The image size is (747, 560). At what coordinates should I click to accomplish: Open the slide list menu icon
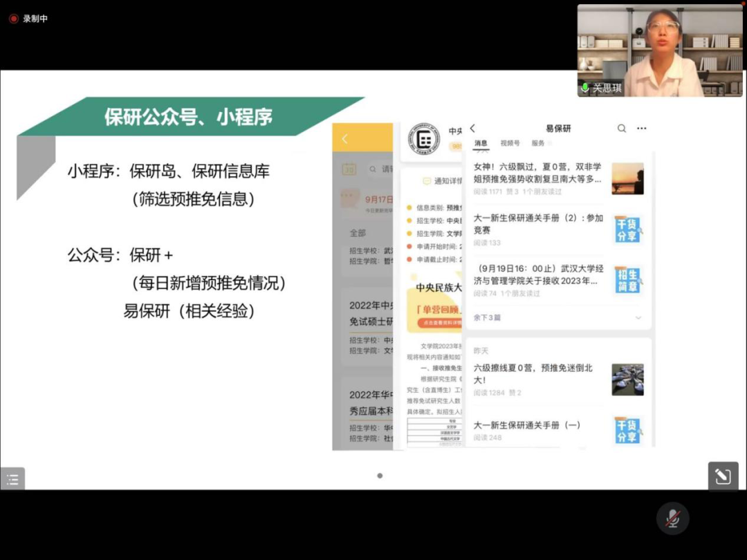coord(12,479)
